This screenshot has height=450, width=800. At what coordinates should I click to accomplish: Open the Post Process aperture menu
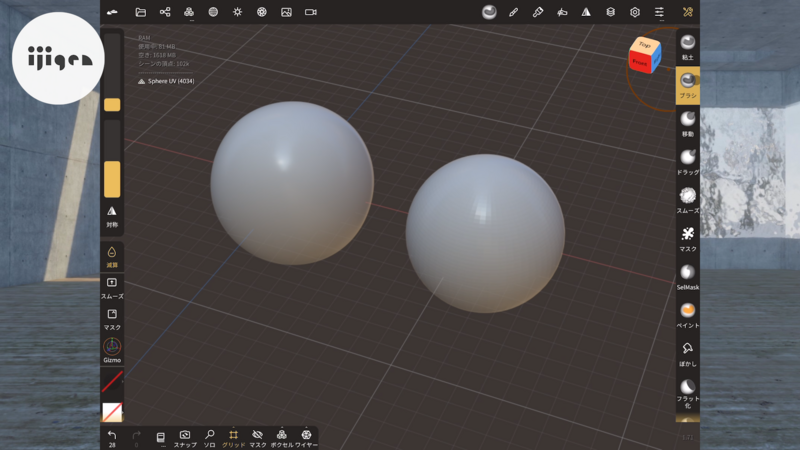tap(262, 12)
